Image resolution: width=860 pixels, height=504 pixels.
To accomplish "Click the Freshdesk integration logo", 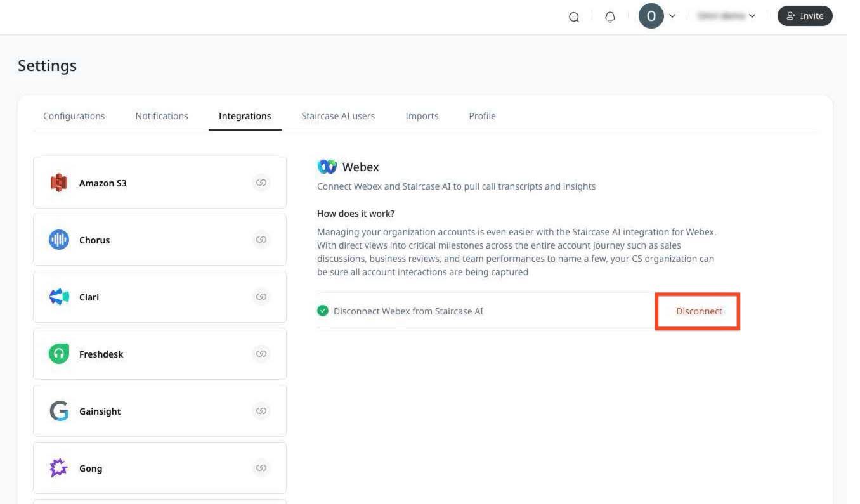I will tap(58, 354).
